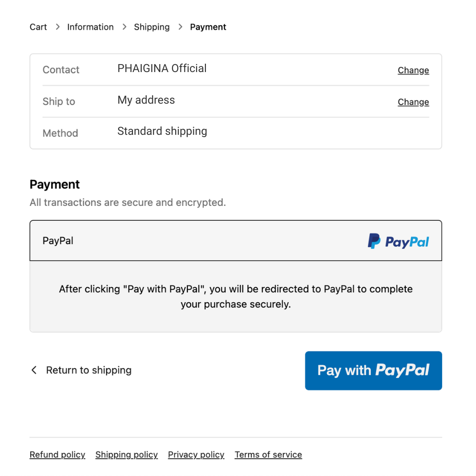Viewport: 476px width, 476px height.
Task: Go to the Cart breadcrumb step
Action: pyautogui.click(x=38, y=27)
